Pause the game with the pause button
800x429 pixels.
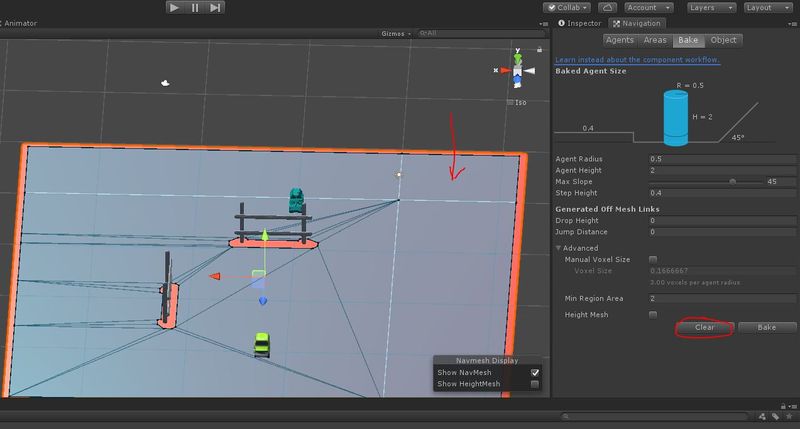click(x=195, y=8)
